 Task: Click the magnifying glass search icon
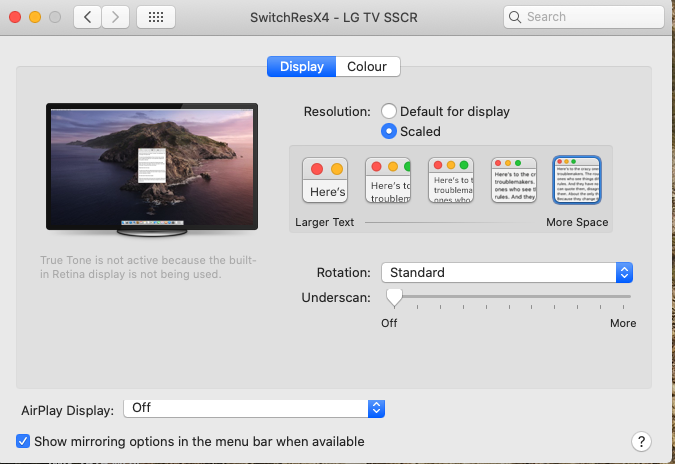click(514, 17)
